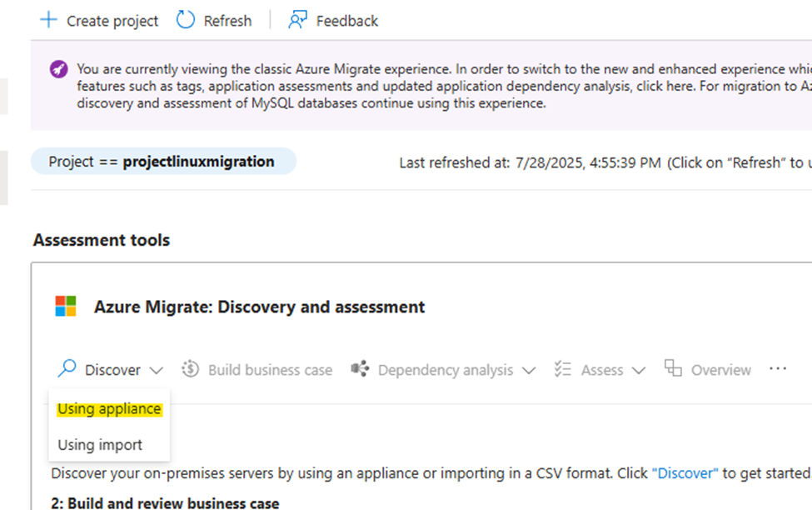This screenshot has height=510, width=812.
Task: Click the Assessment tools heading
Action: pyautogui.click(x=102, y=240)
